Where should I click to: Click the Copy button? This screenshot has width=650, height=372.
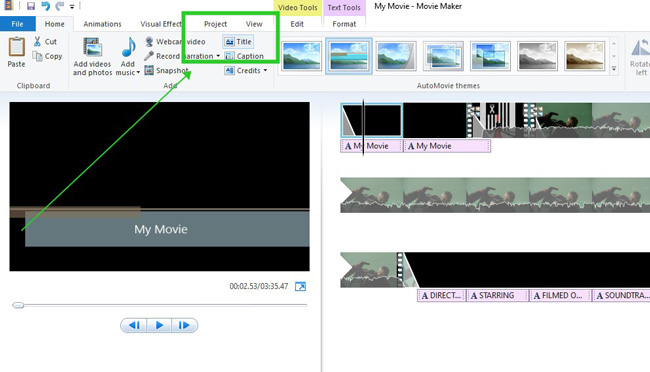pos(48,56)
